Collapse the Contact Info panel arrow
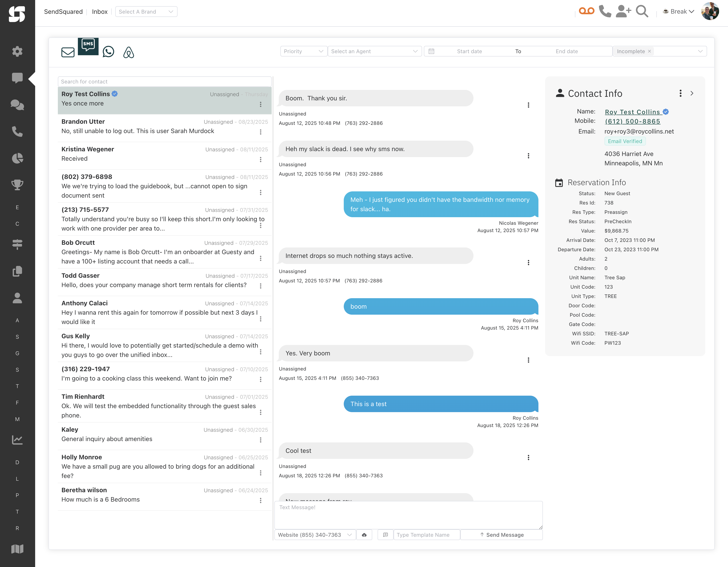The image size is (728, 567). [x=692, y=93]
